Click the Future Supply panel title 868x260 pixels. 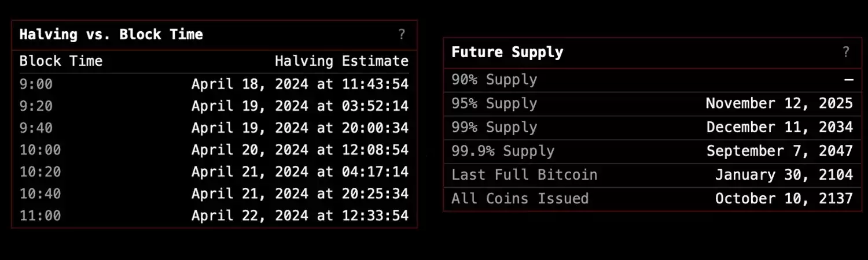[x=507, y=52]
